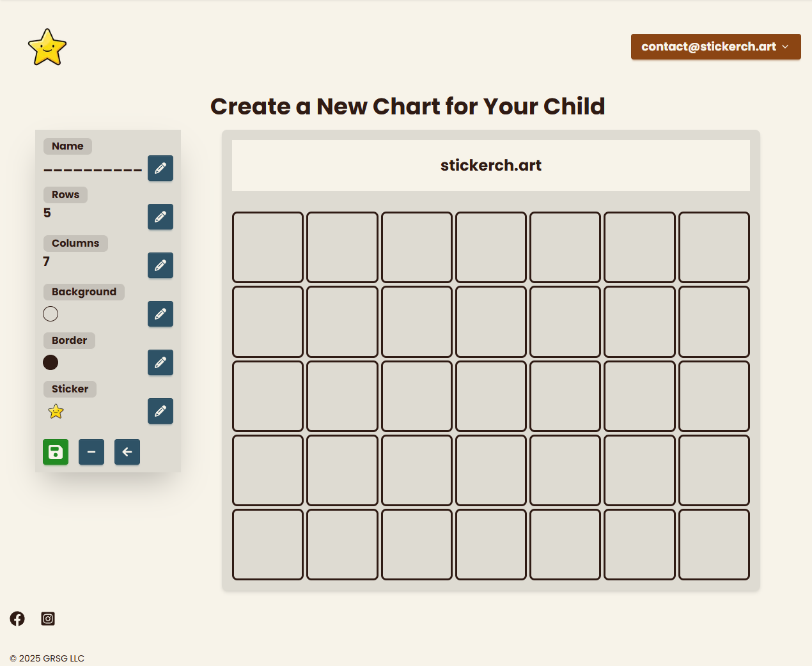Screen dimensions: 812x666
Task: Click the first cell in the chart grid
Action: (x=268, y=247)
